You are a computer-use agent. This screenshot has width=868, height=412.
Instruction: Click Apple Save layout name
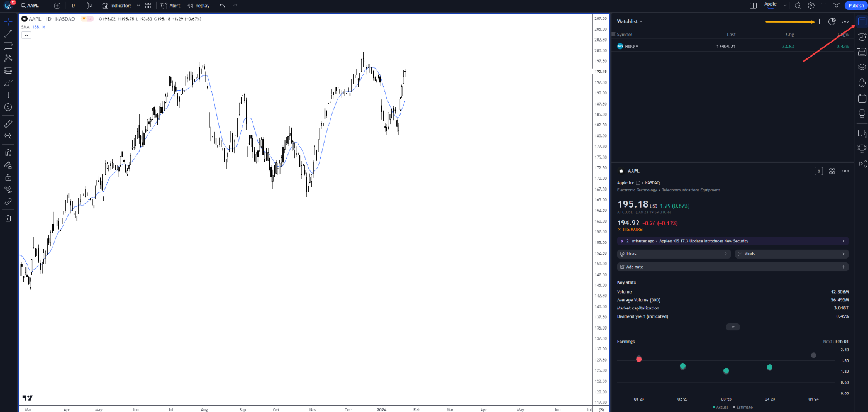(x=771, y=5)
